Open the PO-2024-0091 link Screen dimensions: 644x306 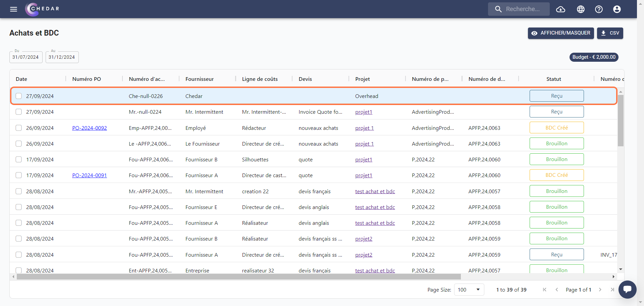[90, 175]
